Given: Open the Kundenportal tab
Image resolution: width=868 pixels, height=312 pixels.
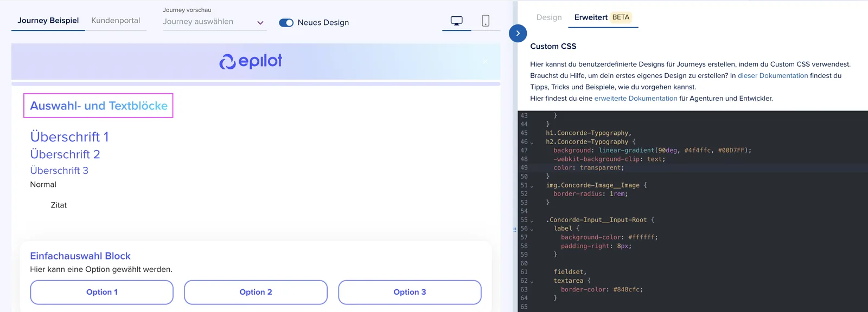Looking at the screenshot, I should click(116, 21).
